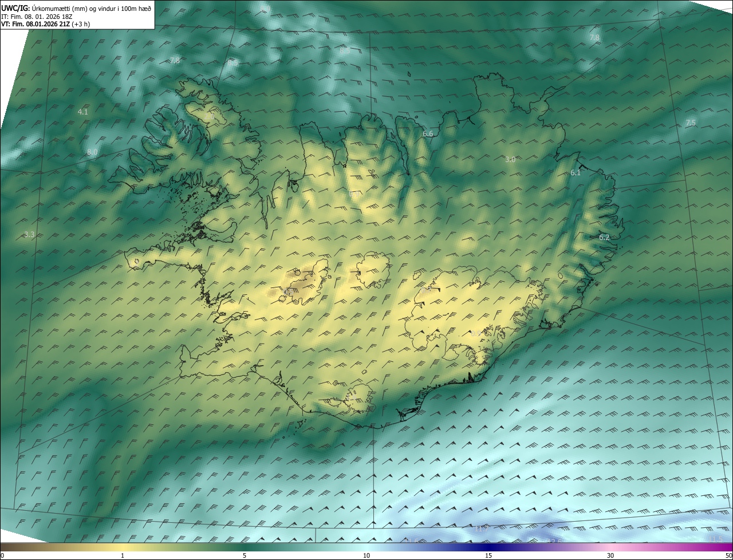Click the valid time line 'VT: Fim. 08.01.2026 21Z (+3 h)'
This screenshot has width=733, height=560.
(x=46, y=24)
